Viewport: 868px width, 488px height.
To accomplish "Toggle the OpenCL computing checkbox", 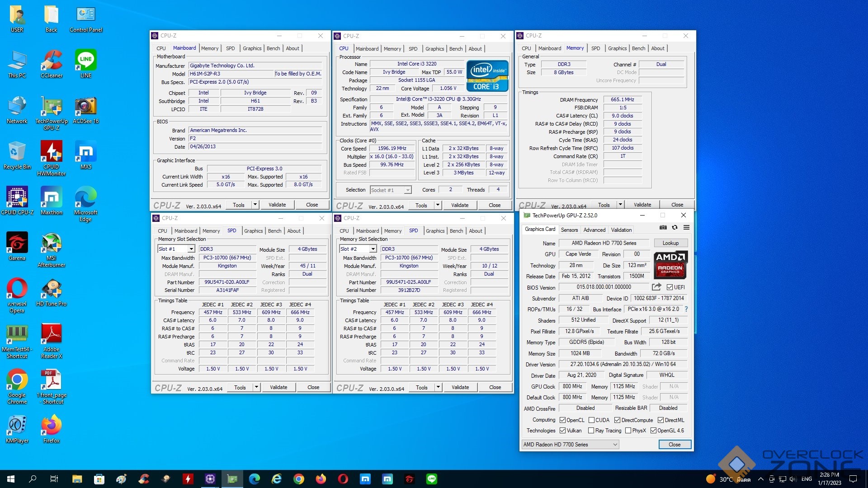I will click(563, 420).
